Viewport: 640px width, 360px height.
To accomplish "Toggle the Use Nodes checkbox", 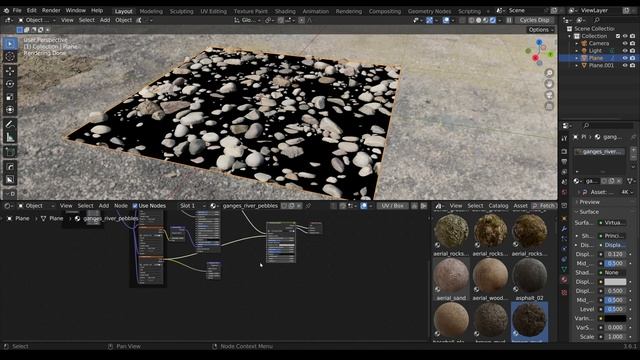I will click(x=135, y=206).
